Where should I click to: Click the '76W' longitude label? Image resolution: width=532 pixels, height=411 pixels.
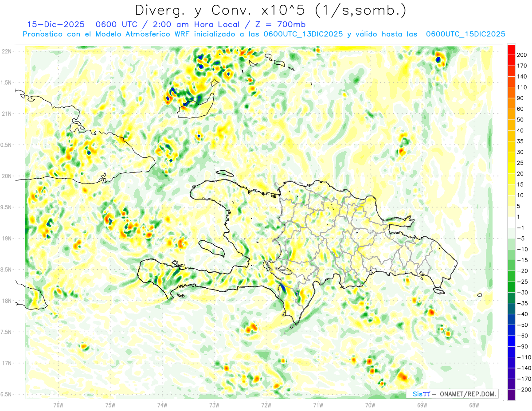58,405
